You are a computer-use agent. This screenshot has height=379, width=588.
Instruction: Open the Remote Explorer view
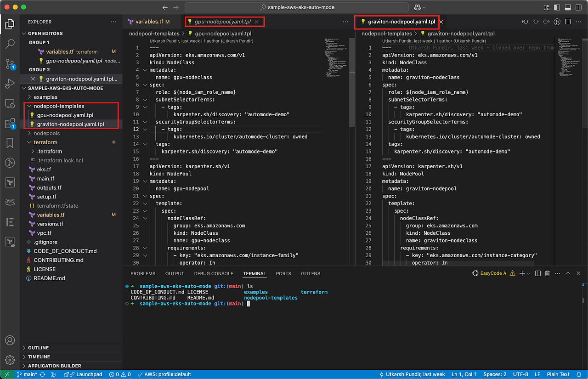pyautogui.click(x=10, y=104)
